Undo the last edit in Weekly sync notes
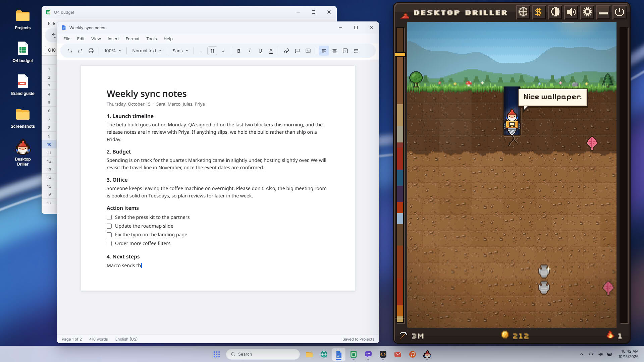The image size is (644, 362). [x=69, y=51]
